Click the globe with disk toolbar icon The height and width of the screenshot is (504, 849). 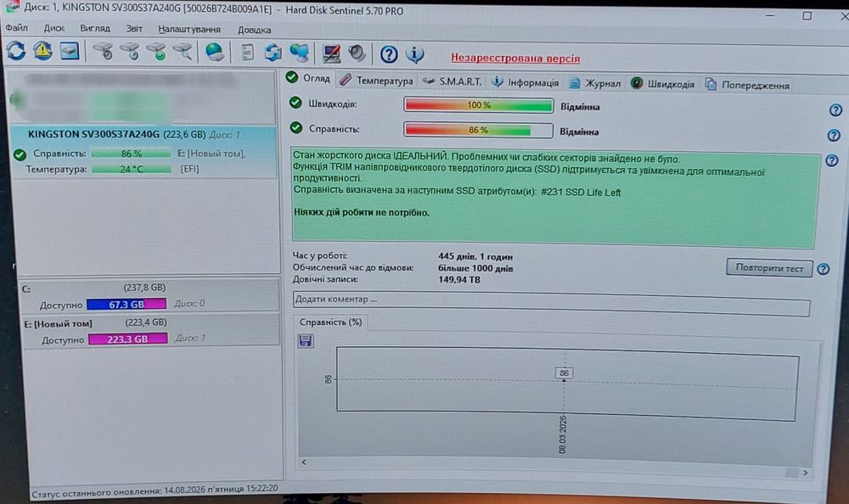tap(215, 53)
